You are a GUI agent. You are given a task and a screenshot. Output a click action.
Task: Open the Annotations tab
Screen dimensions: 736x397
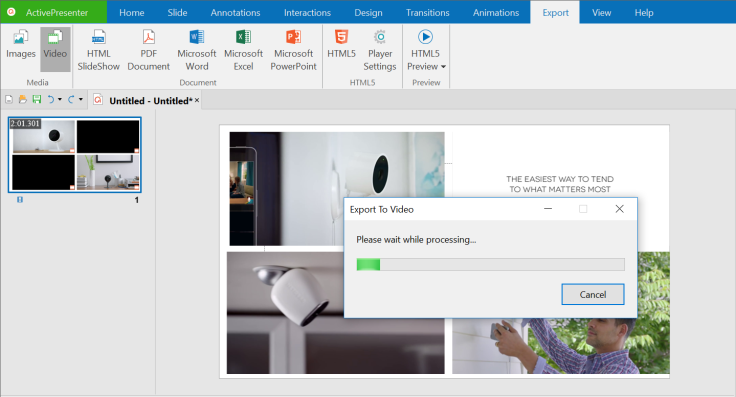point(235,13)
